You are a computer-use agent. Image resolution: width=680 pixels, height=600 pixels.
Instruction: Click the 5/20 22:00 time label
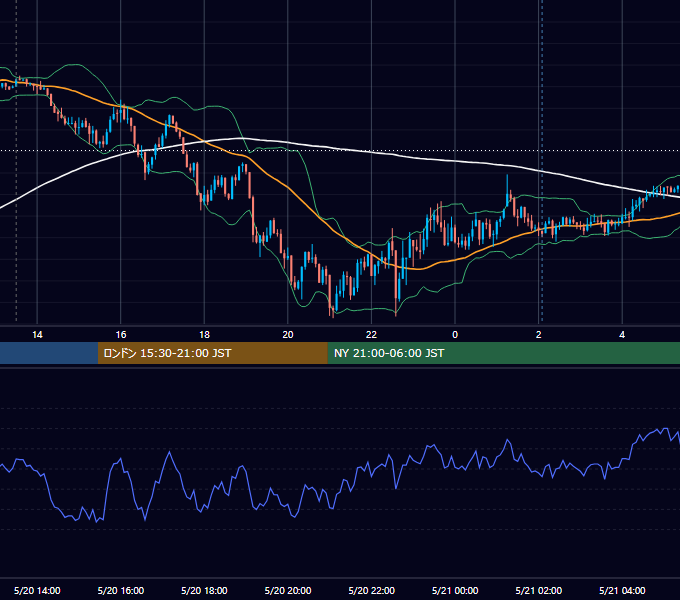372,590
